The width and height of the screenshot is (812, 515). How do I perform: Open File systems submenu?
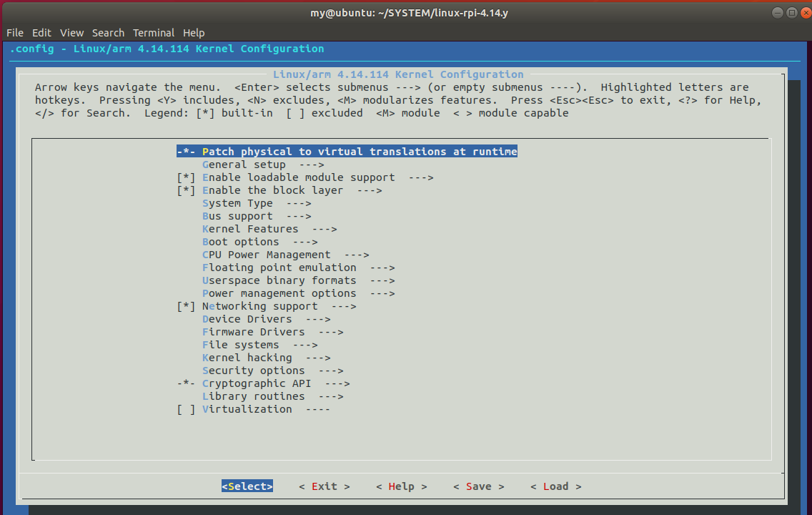(260, 345)
